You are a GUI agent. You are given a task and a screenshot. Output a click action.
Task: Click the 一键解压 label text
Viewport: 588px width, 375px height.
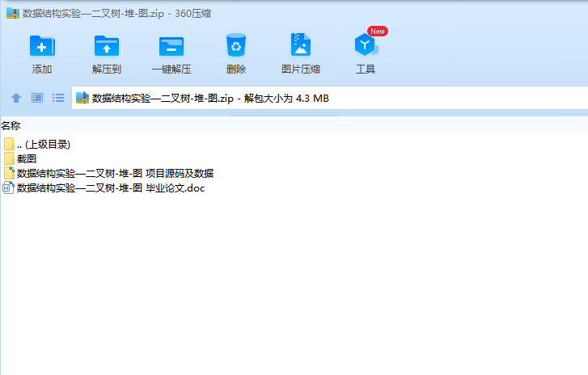pyautogui.click(x=171, y=70)
